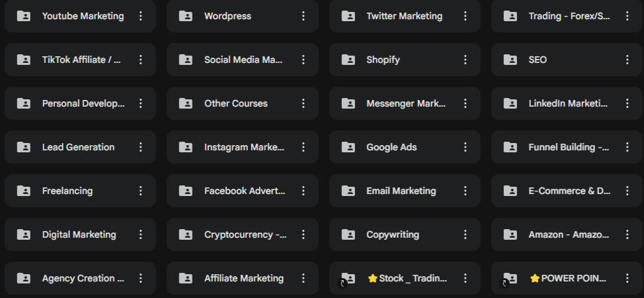Click the shared folder icon for Youtube Marketing

24,16
